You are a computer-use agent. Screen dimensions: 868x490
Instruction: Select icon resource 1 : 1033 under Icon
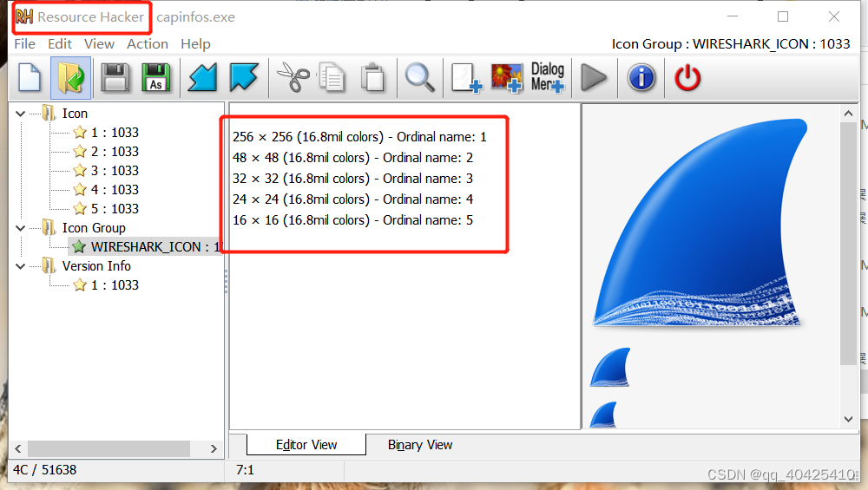point(115,132)
